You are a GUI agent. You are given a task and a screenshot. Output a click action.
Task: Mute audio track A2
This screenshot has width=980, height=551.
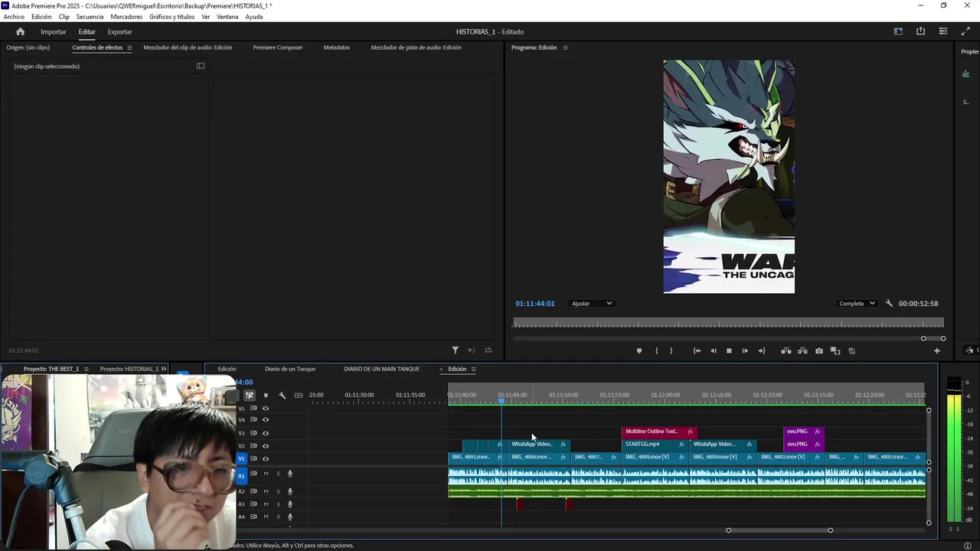click(266, 491)
